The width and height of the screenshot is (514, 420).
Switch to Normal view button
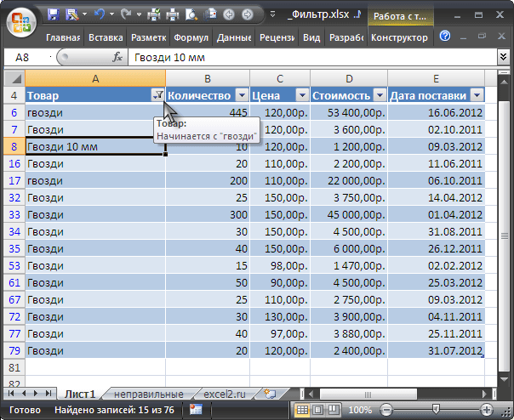(302, 410)
